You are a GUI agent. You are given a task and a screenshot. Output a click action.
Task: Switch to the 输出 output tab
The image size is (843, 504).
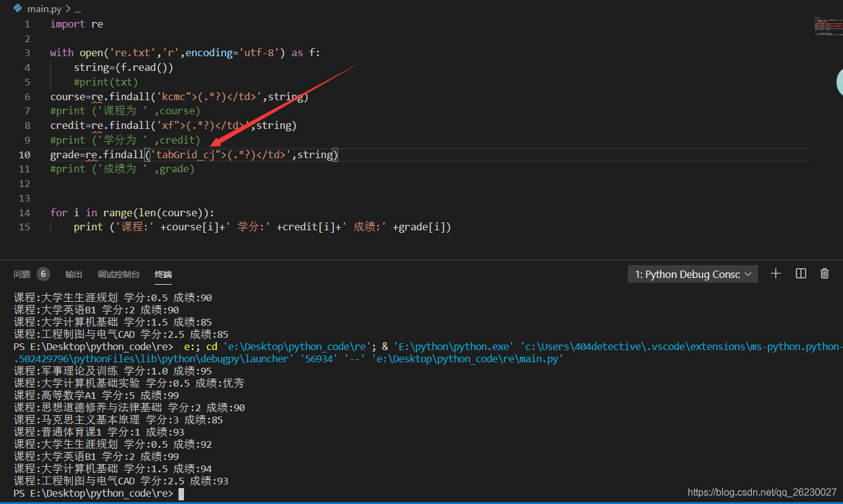74,274
